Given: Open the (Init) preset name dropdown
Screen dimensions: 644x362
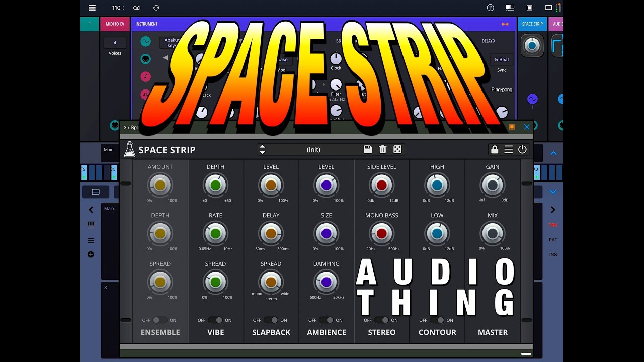Looking at the screenshot, I should [x=313, y=149].
